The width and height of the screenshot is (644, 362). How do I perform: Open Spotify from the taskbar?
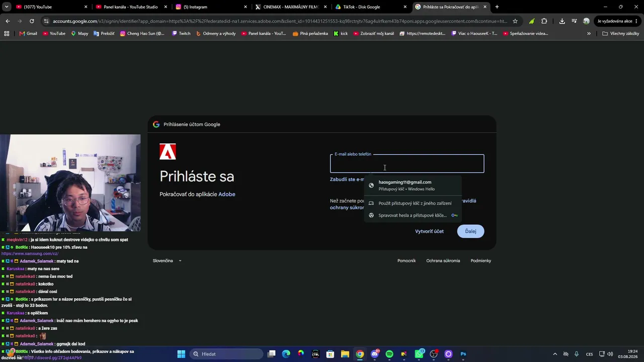389,354
